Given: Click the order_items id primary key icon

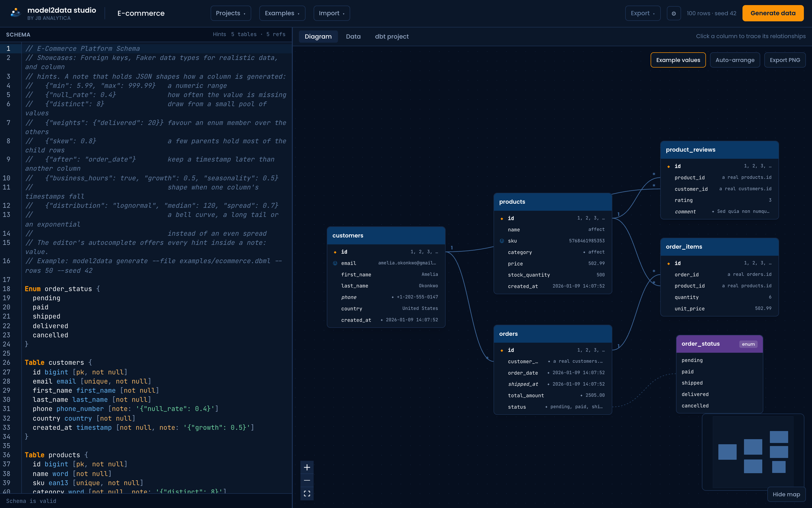Looking at the screenshot, I should click(x=668, y=263).
